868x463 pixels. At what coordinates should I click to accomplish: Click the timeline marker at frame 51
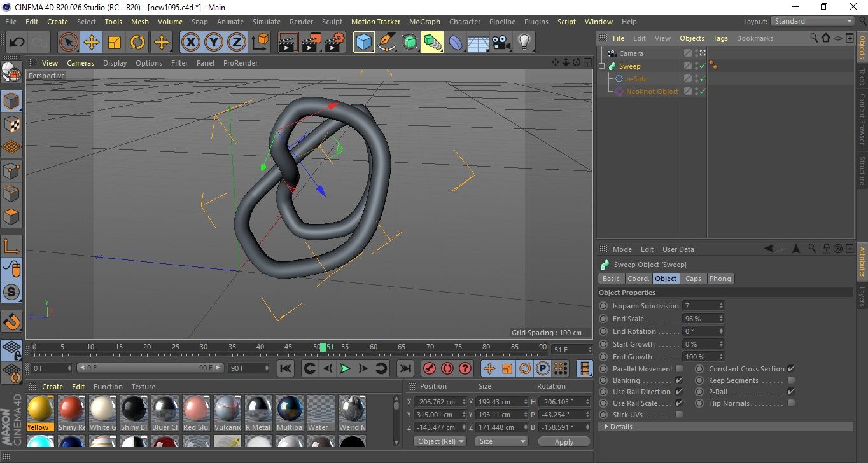click(x=323, y=347)
